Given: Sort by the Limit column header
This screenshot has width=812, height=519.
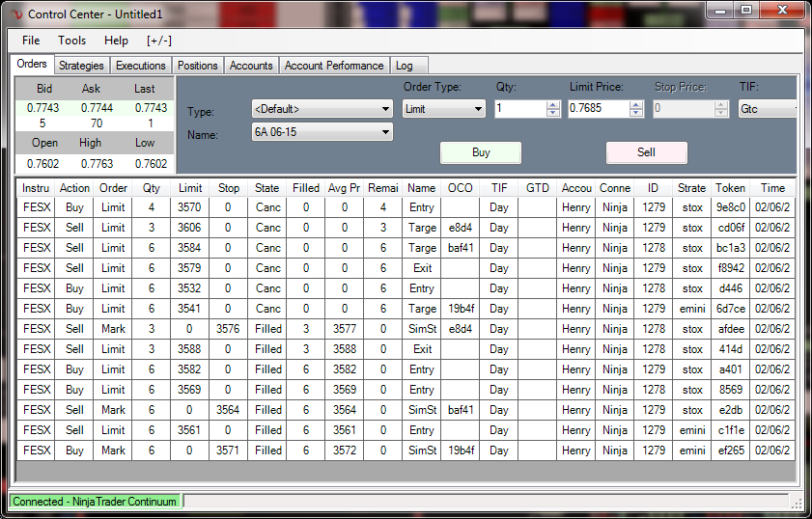Looking at the screenshot, I should 190,188.
